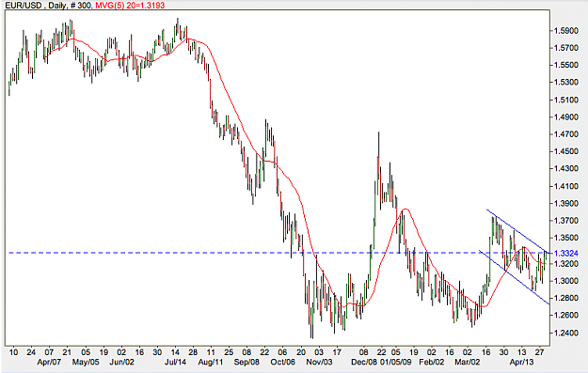The width and height of the screenshot is (588, 373).
Task: Select the May/05 date label
Action: click(86, 362)
